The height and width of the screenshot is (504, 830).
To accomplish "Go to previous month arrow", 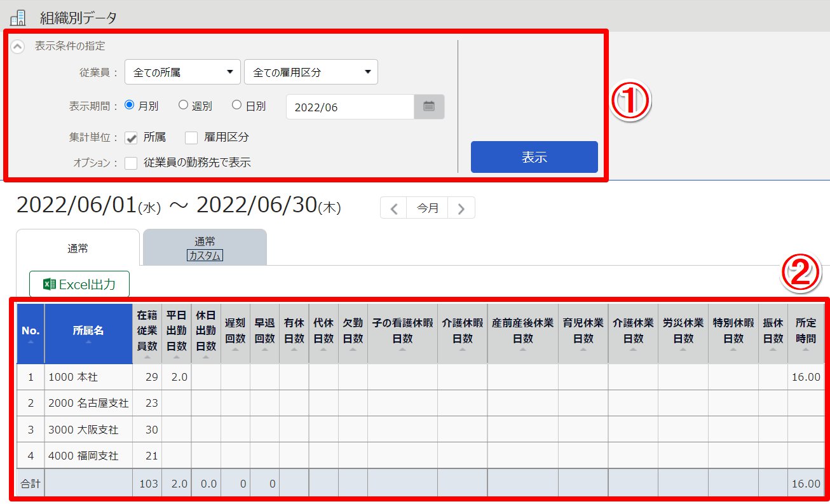I will (x=394, y=208).
